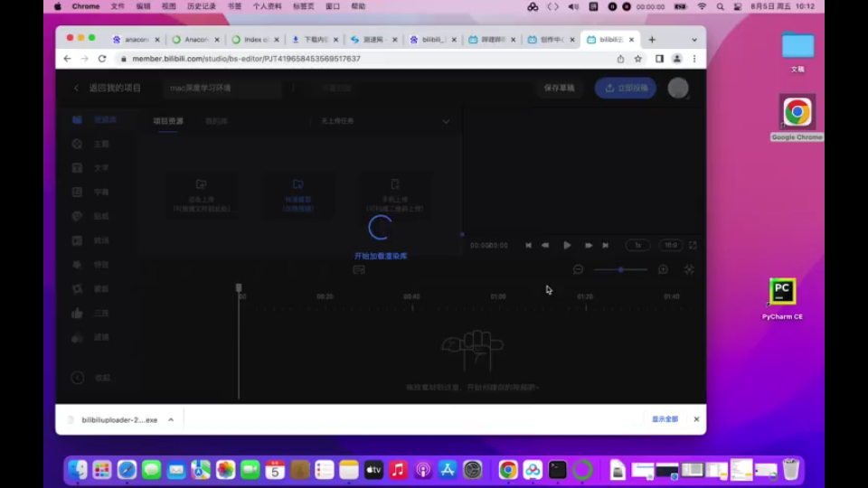868x488 pixels.
Task: Switch to the 项目资源 tab
Action: tap(168, 121)
